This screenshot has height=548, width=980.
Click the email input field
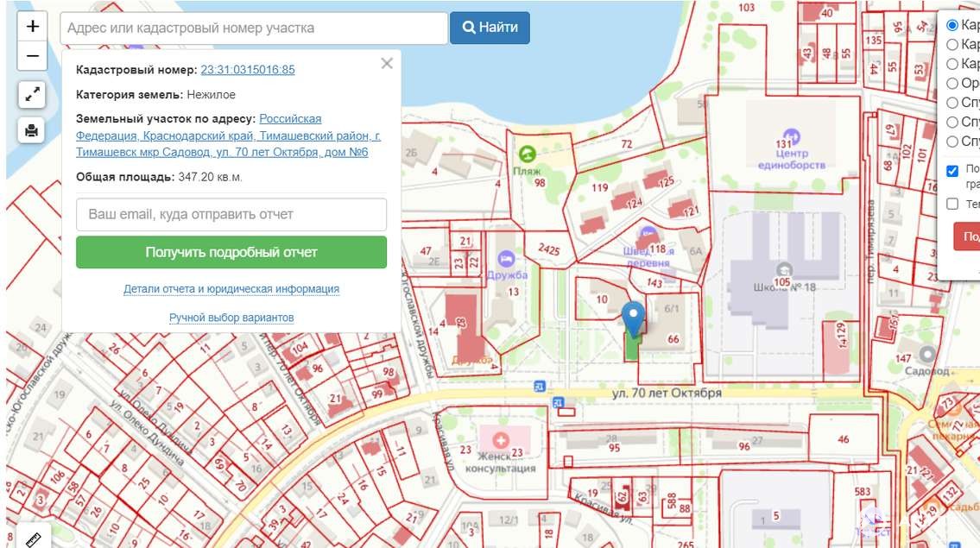pos(231,214)
